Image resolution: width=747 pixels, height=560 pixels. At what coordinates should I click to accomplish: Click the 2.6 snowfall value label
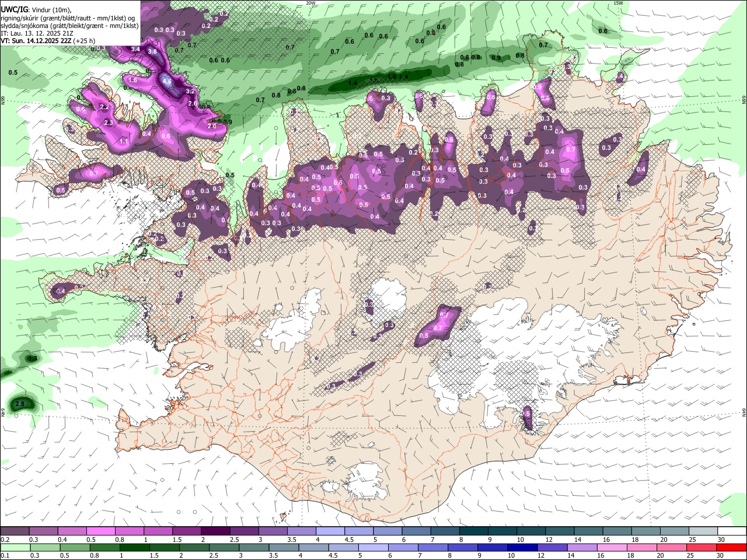[193, 103]
